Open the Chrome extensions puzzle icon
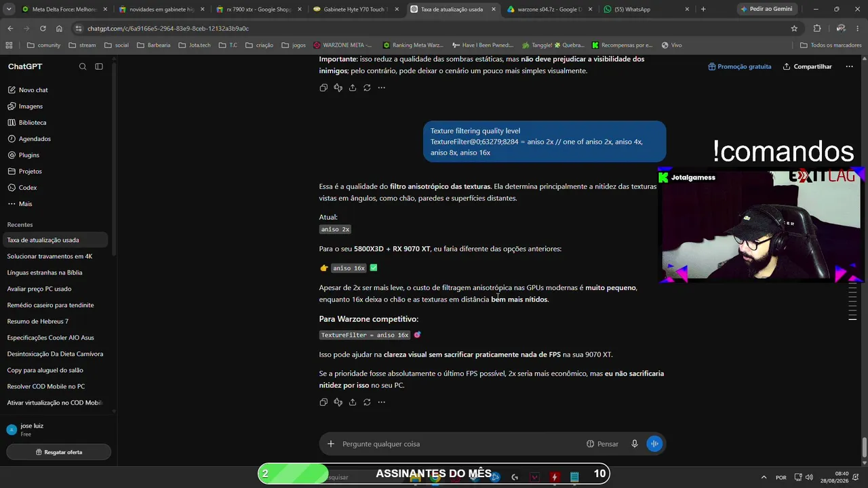Image resolution: width=868 pixels, height=488 pixels. pyautogui.click(x=817, y=28)
